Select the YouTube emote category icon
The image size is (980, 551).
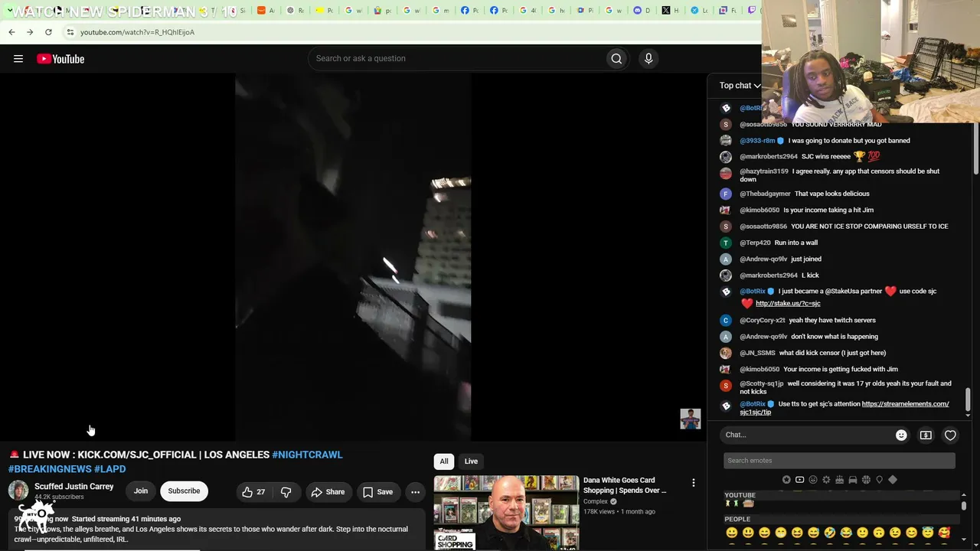point(799,480)
